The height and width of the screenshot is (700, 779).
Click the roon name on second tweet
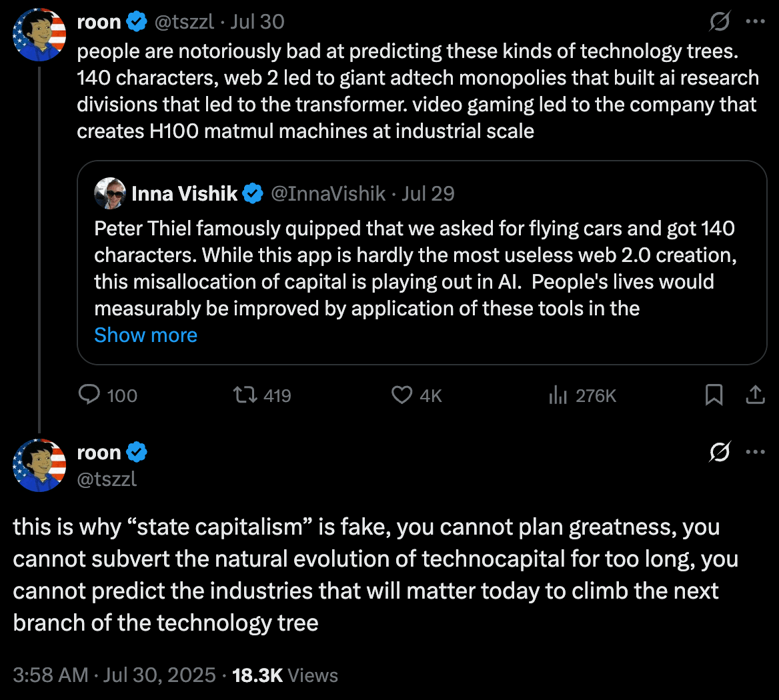pos(98,453)
